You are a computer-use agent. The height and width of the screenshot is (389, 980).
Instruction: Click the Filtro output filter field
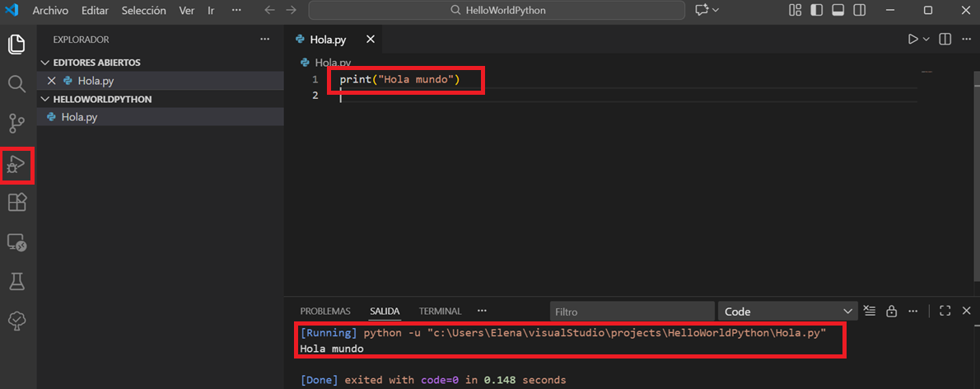[x=631, y=312]
